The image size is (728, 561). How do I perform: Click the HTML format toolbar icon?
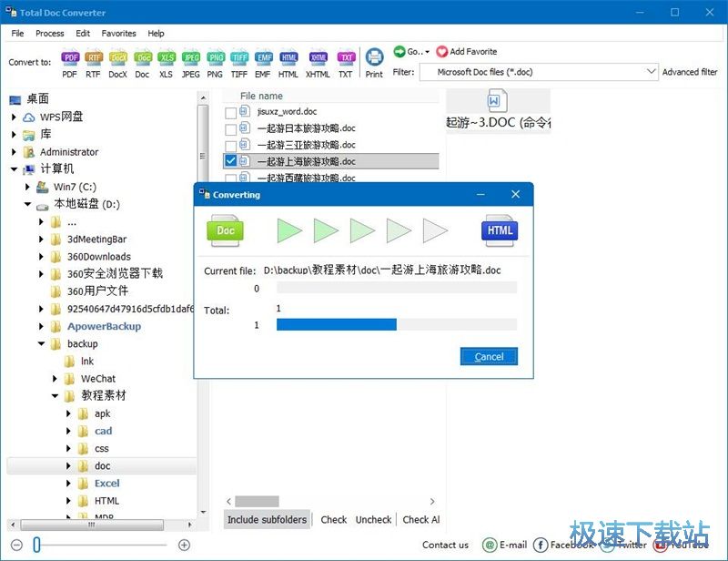288,63
